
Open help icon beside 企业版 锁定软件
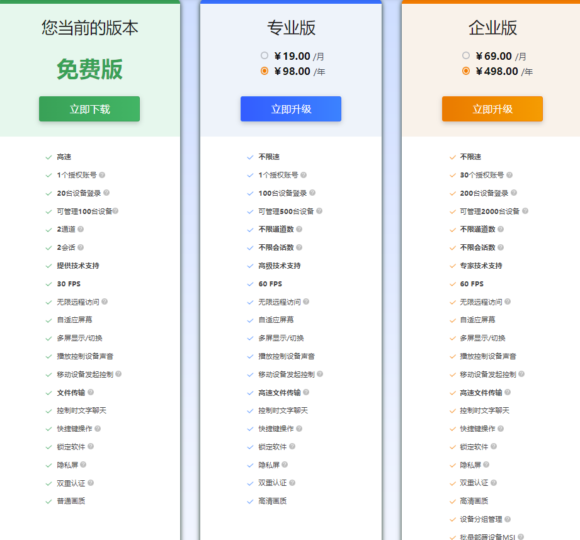click(x=494, y=446)
